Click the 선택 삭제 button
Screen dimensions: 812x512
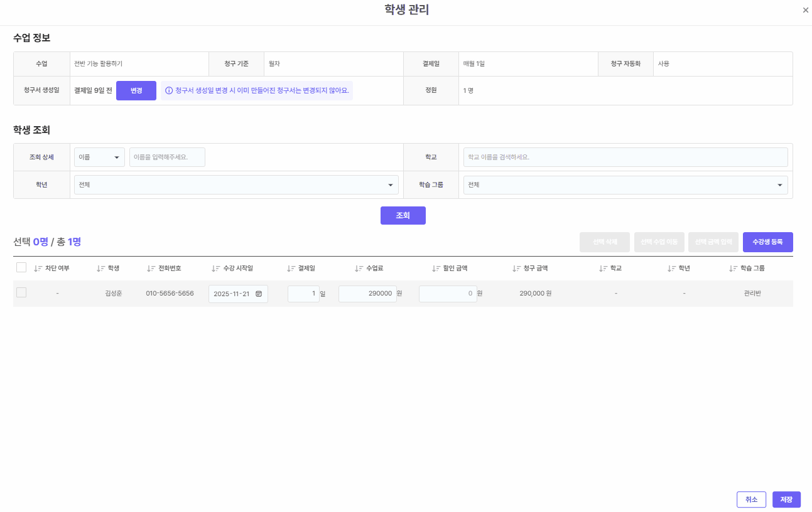[605, 242]
